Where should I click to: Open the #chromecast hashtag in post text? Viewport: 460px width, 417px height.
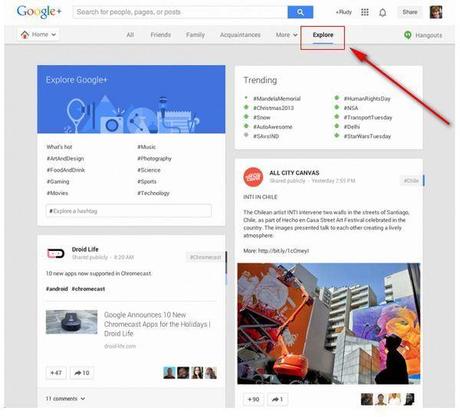click(x=88, y=289)
